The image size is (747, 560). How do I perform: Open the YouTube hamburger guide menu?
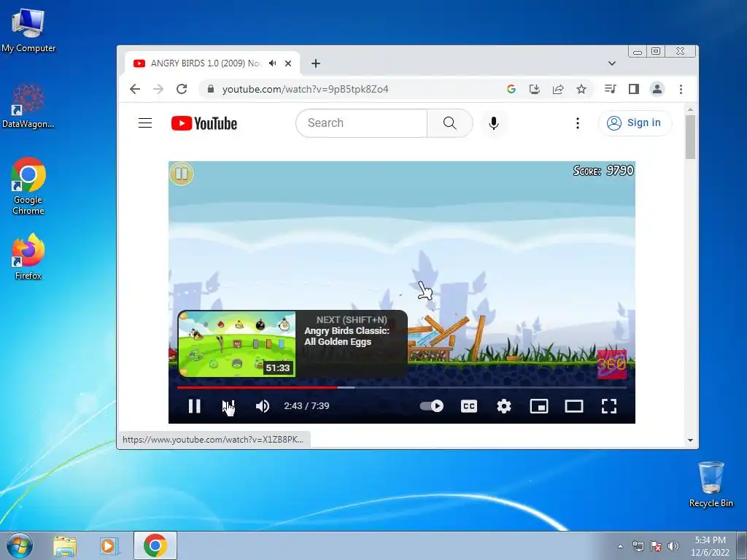click(x=145, y=122)
